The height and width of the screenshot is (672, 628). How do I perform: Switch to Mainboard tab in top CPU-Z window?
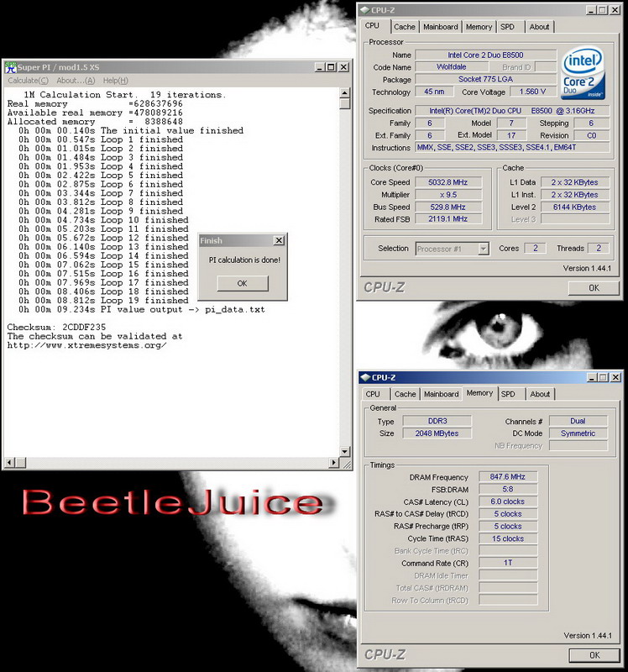click(x=441, y=27)
